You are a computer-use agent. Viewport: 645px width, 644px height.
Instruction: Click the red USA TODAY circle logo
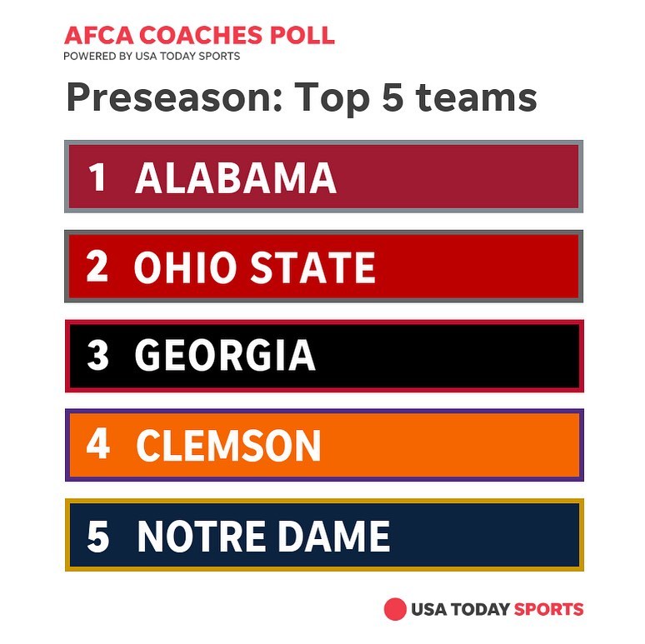(x=394, y=610)
